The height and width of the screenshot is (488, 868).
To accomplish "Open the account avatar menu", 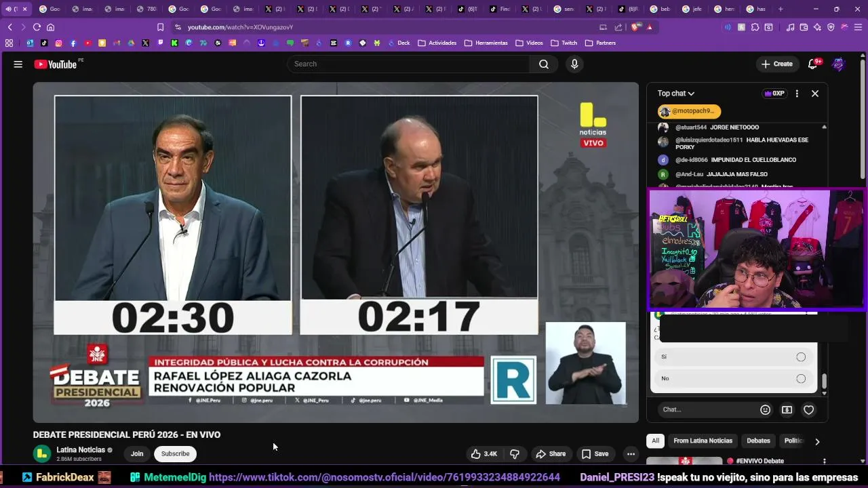I will click(839, 64).
